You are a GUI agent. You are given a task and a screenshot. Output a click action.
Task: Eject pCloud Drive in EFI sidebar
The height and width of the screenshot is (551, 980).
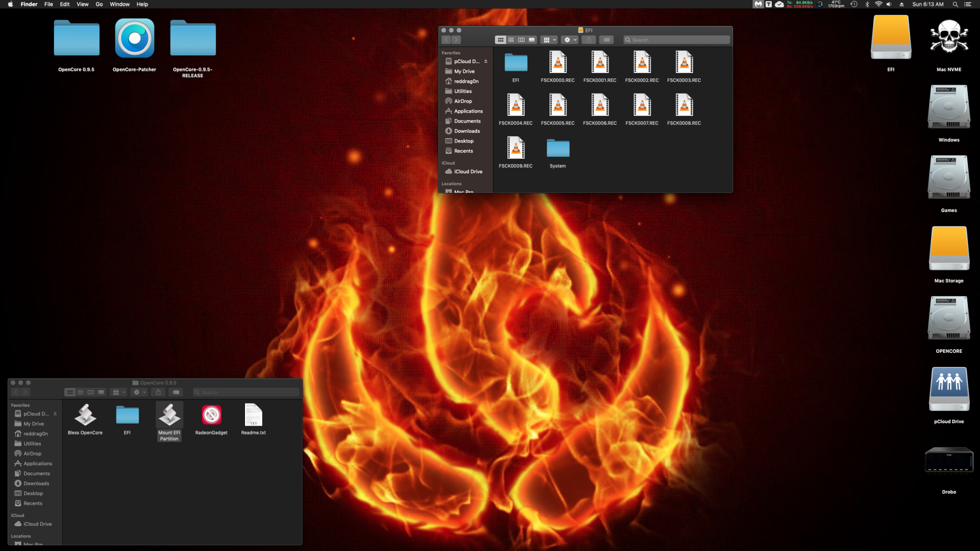[x=486, y=61]
